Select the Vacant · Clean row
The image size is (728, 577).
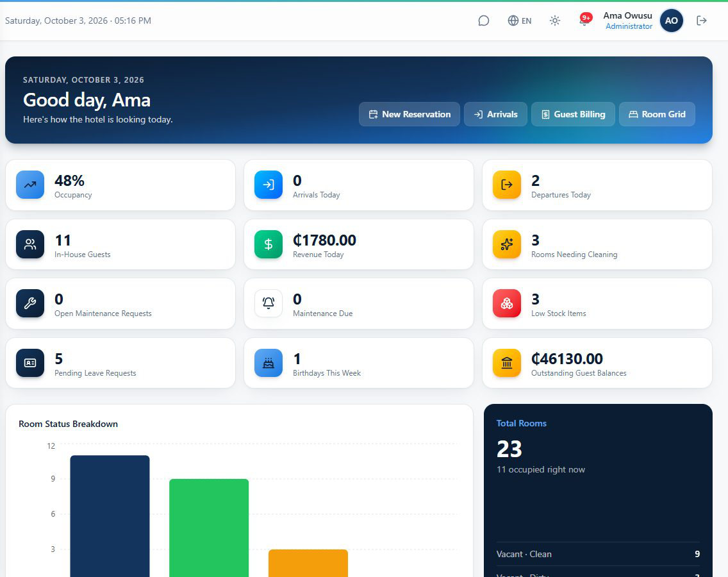point(598,554)
